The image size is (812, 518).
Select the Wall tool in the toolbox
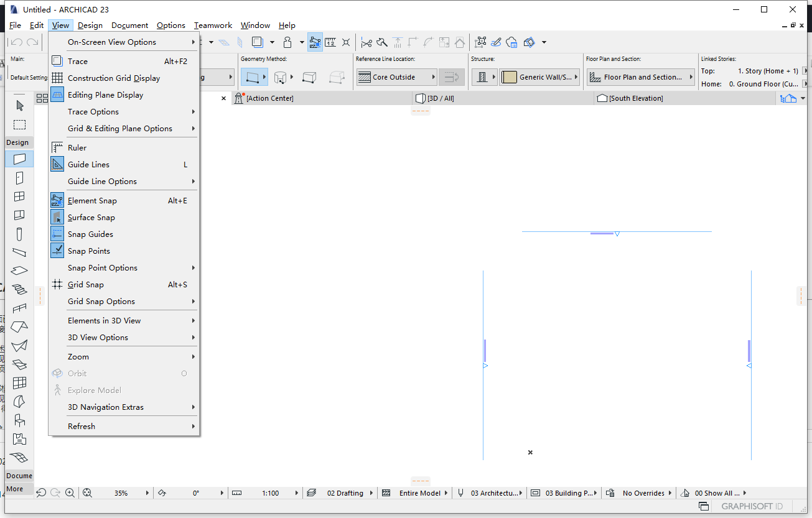point(19,159)
